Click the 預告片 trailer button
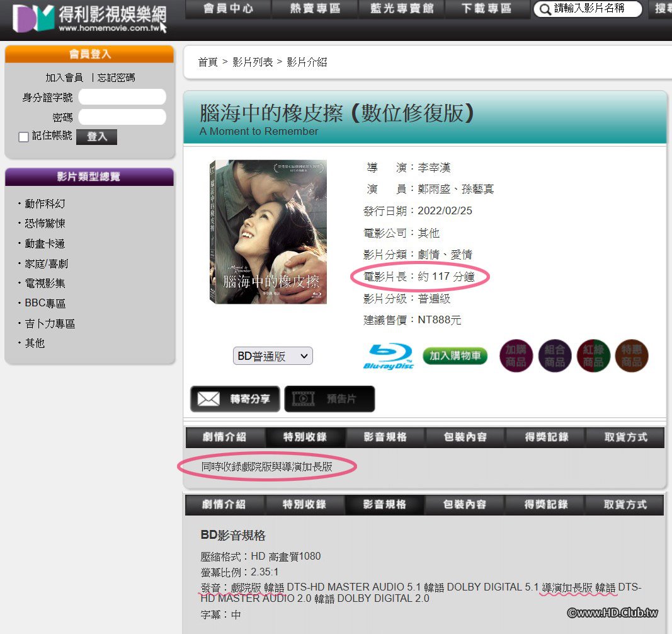Screen dimensions: 672x634 tap(329, 399)
